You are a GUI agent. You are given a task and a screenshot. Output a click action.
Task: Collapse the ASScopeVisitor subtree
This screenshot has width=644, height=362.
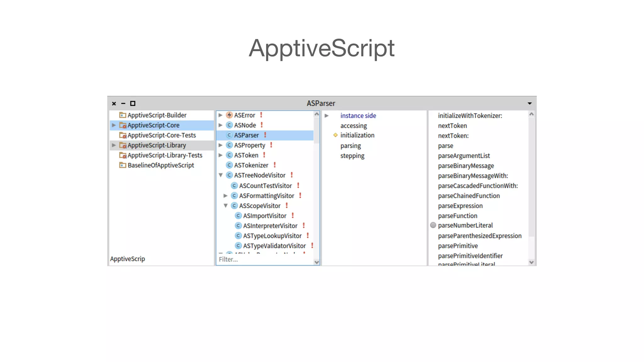tap(225, 206)
